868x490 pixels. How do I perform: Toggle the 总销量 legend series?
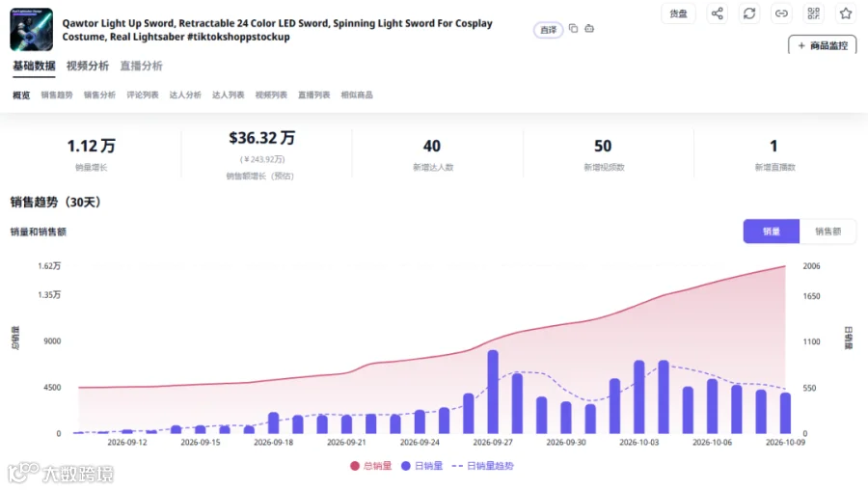(371, 466)
